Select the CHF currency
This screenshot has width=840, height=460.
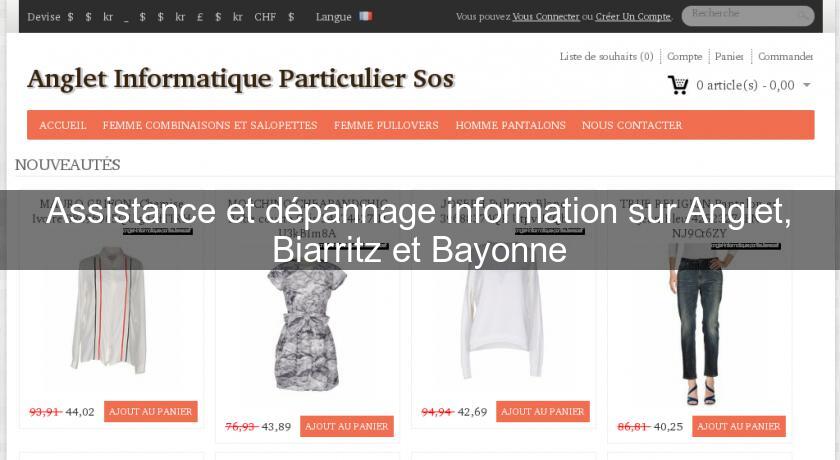265,17
